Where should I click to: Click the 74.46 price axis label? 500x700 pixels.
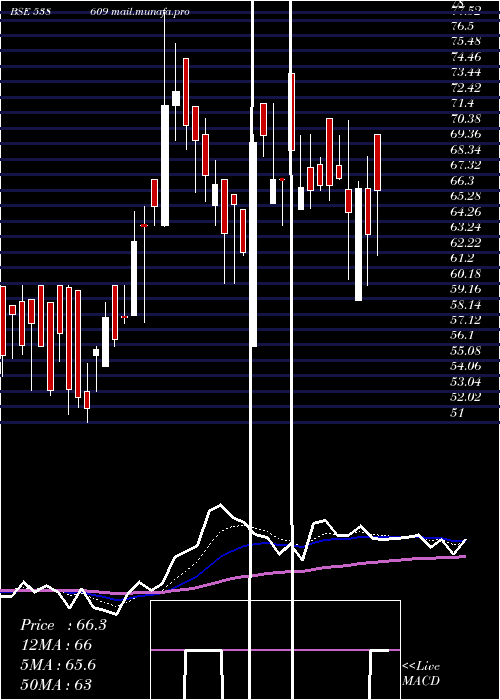click(466, 57)
